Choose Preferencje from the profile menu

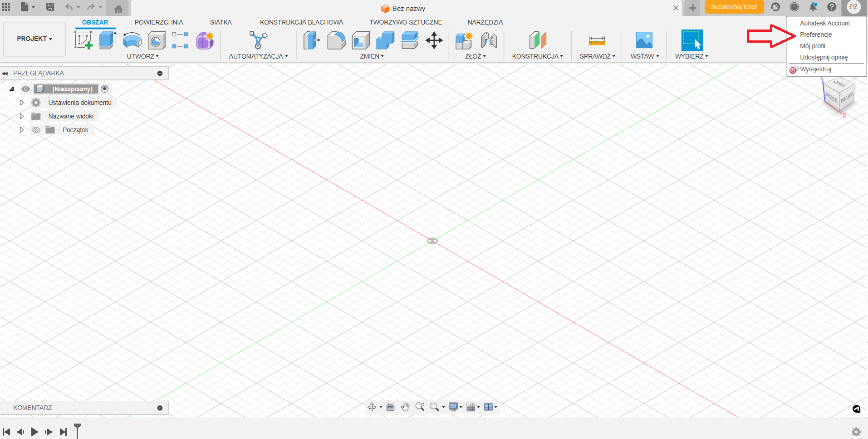[815, 35]
